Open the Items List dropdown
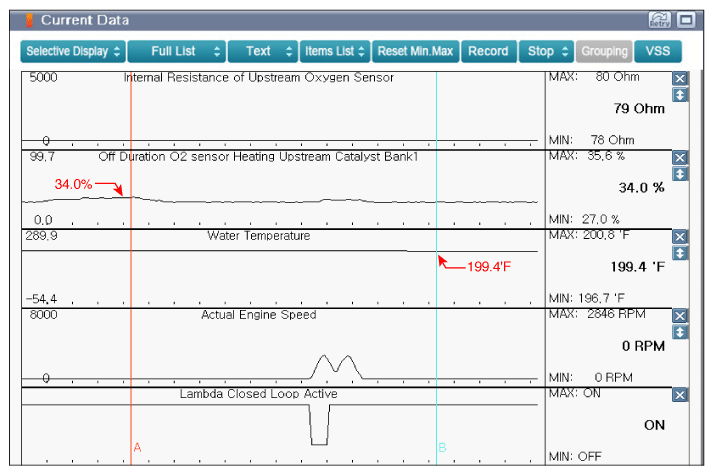This screenshot has height=475, width=714. [335, 51]
